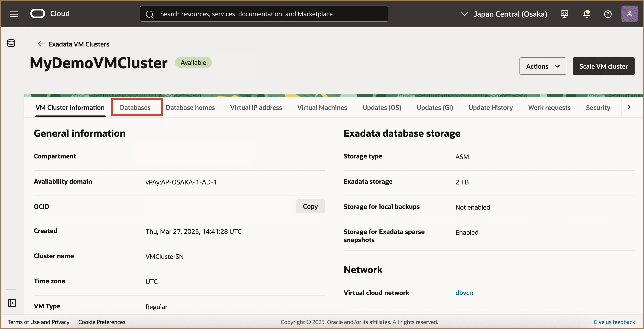Switch to the Virtual Machines tab
The width and height of the screenshot is (644, 329).
pos(322,108)
